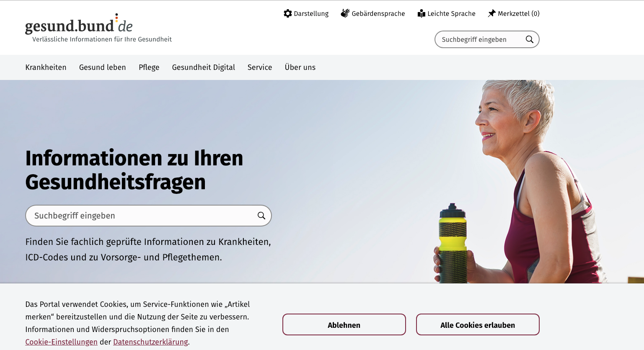Click the Merkzettel (0) text link

[519, 13]
